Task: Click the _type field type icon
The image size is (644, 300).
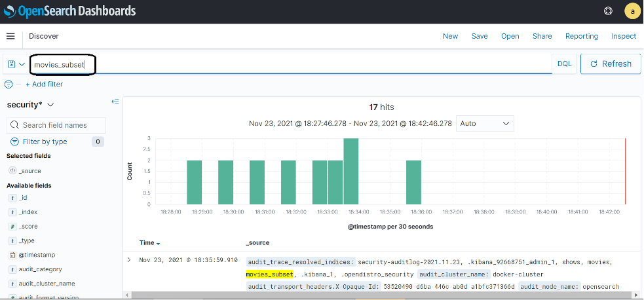Action: coord(12,241)
